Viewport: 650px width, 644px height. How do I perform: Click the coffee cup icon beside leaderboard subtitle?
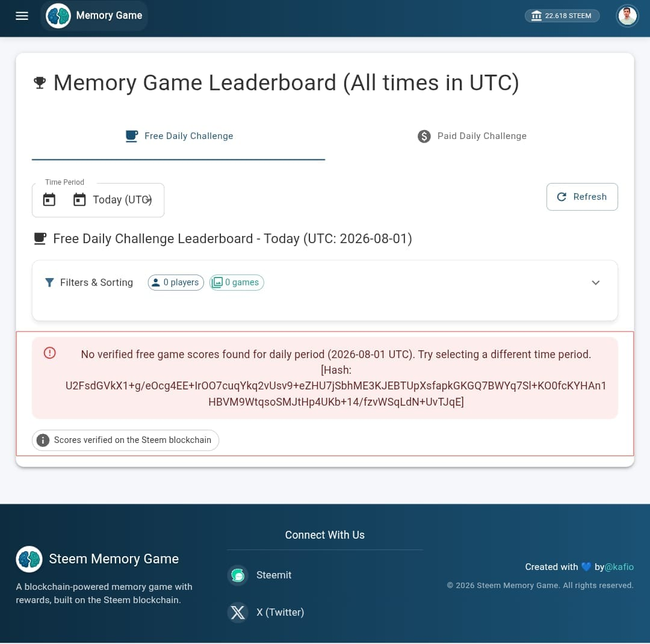(x=40, y=238)
